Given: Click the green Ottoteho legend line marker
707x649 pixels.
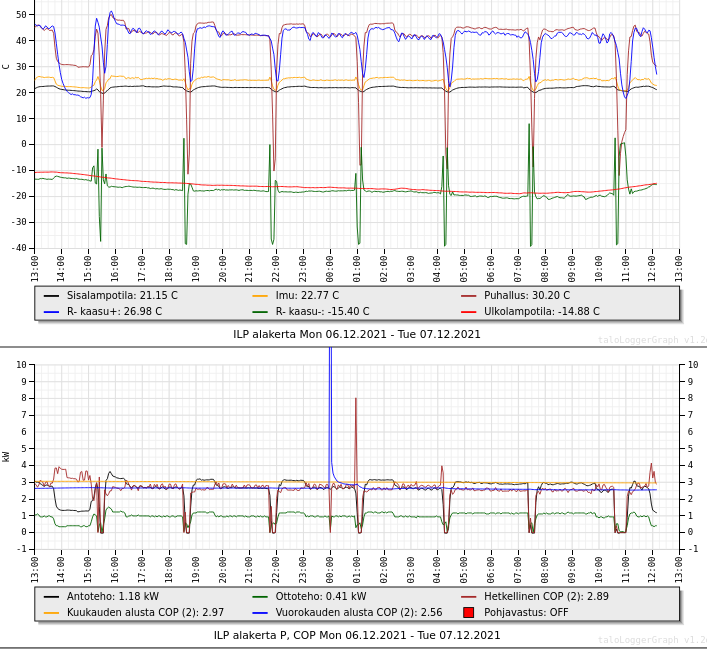Looking at the screenshot, I should pos(260,597).
